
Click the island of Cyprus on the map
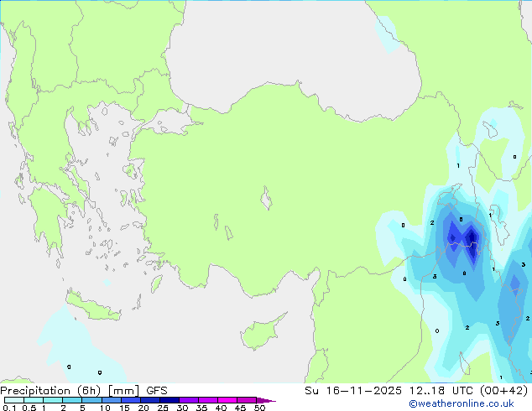[x=259, y=334]
